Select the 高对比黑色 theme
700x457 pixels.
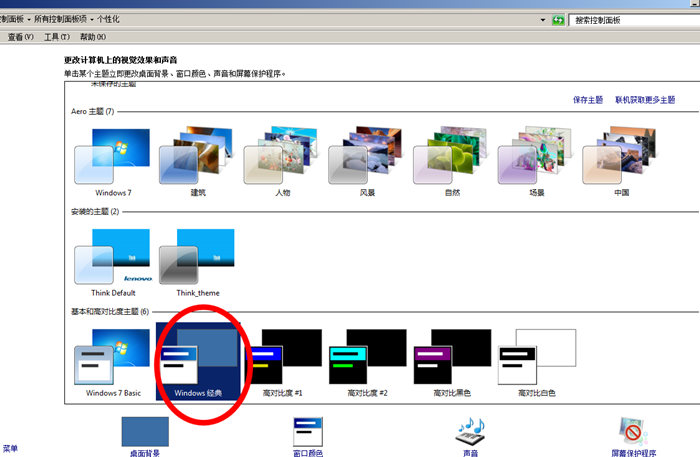point(452,362)
